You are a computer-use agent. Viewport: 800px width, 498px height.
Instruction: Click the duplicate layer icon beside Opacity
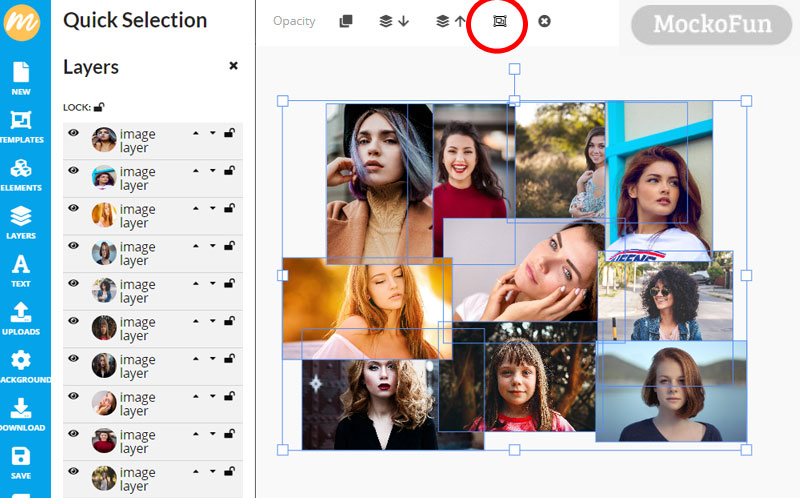point(346,21)
